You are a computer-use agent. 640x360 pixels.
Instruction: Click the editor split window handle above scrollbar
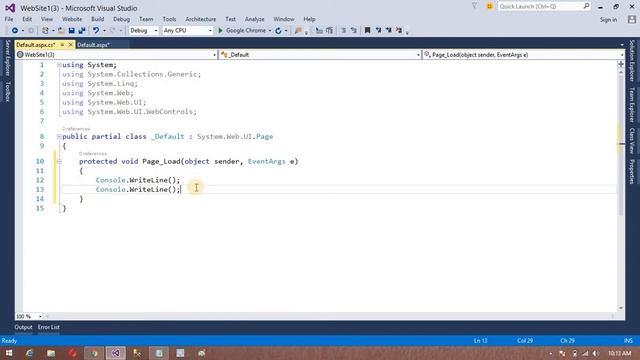pos(621,64)
